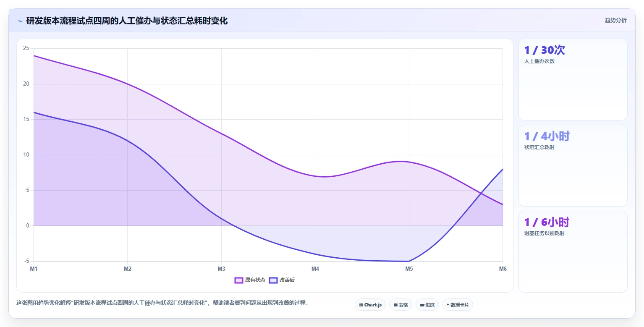Click the chart title 研发版本流程试点四周

[x=127, y=21]
